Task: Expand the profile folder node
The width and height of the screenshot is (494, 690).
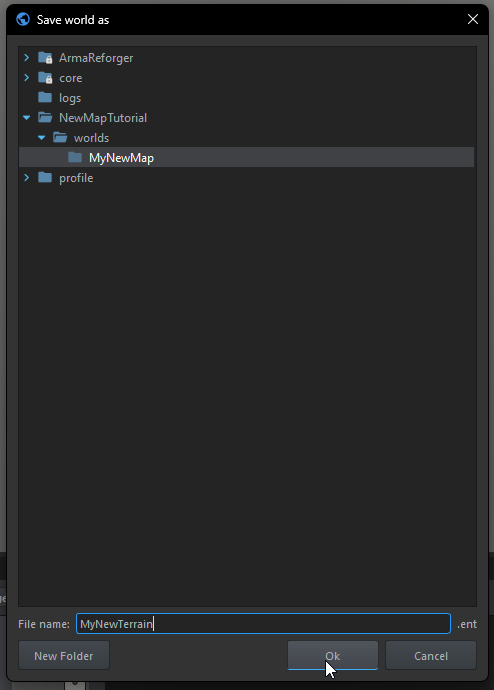Action: point(26,177)
